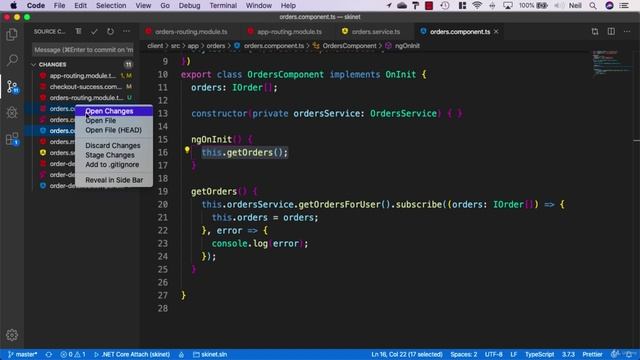Image resolution: width=640 pixels, height=360 pixels.
Task: Click the open changes compare icon
Action: pyautogui.click(x=595, y=31)
